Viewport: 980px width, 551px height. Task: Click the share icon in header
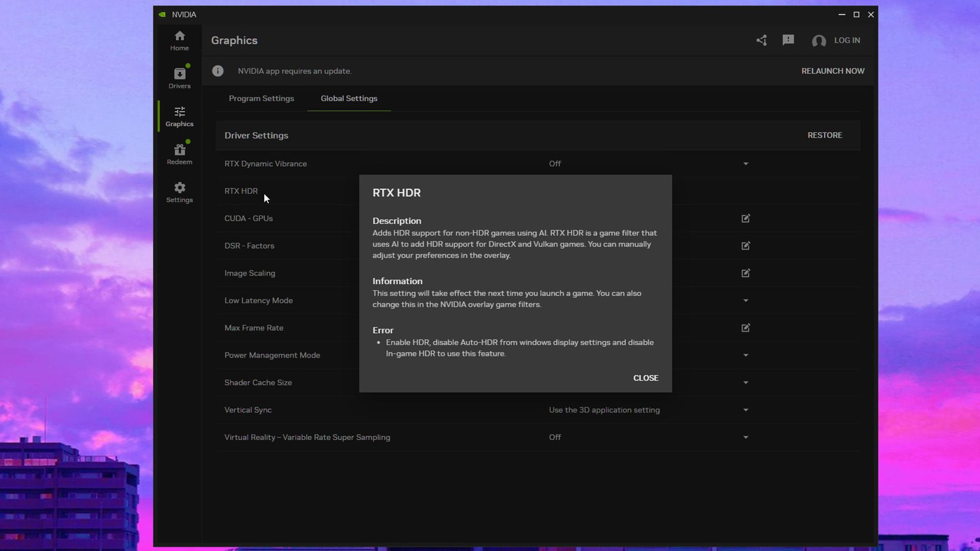pos(762,40)
